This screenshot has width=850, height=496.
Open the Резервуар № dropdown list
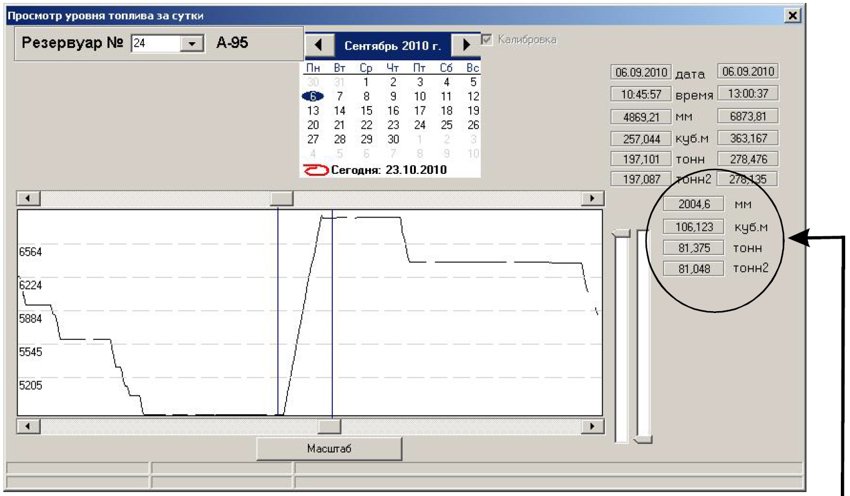pos(191,43)
